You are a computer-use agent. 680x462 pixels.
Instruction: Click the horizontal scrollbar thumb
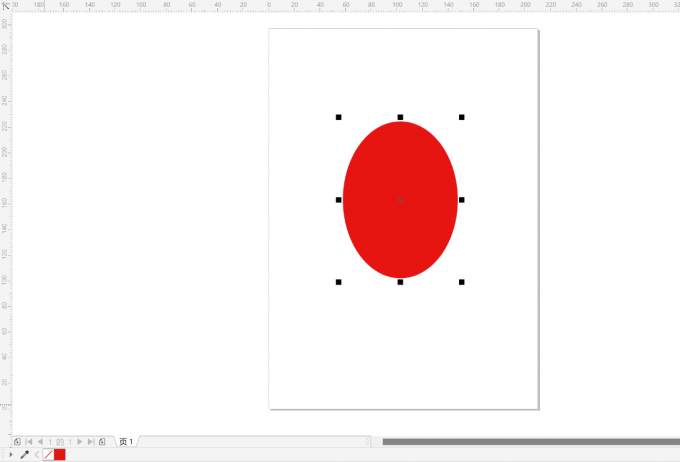click(530, 441)
